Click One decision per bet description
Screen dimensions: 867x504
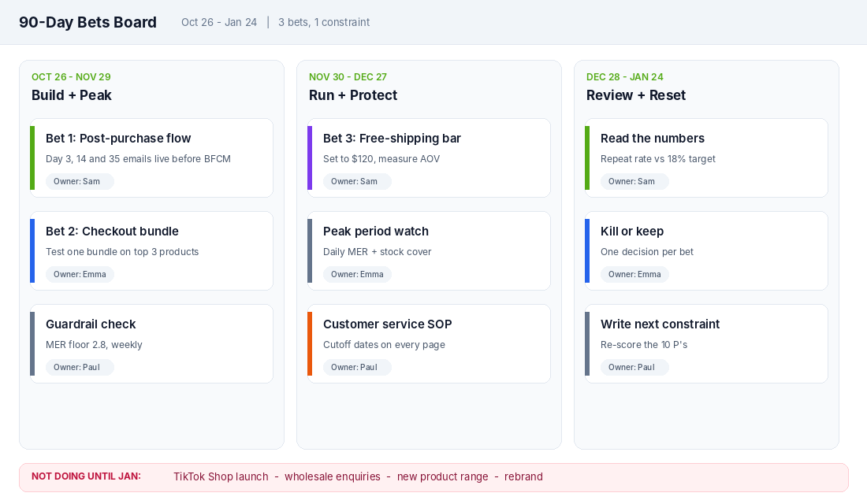(647, 252)
